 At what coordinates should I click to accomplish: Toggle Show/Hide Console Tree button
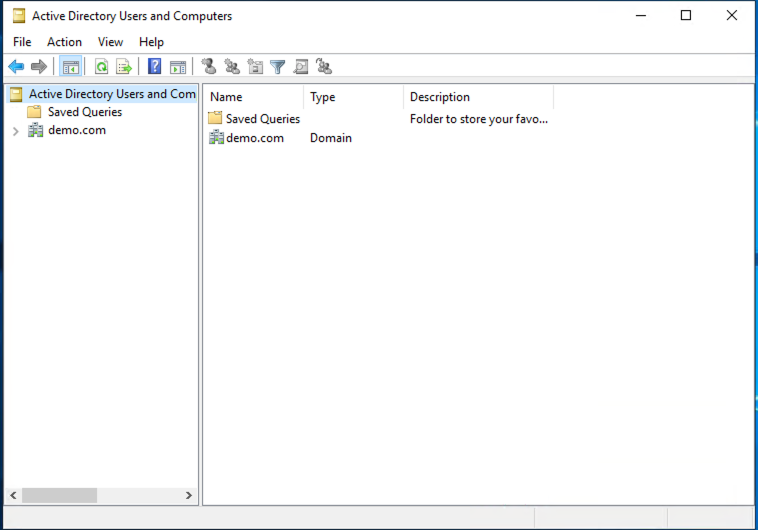click(x=71, y=67)
